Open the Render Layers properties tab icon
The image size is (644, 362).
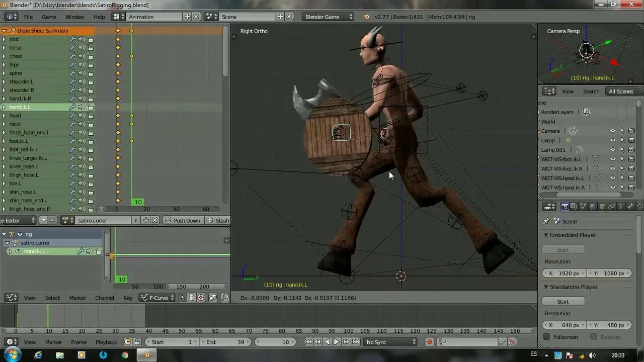point(574,207)
